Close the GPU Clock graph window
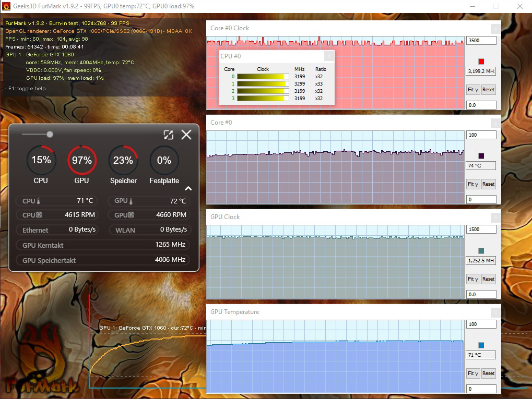532x399 pixels. 495,217
